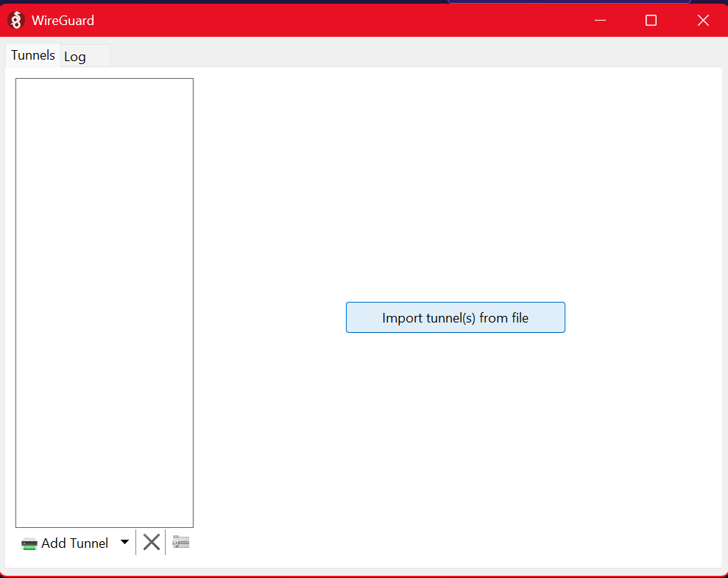Click the WireGuard title text
The height and width of the screenshot is (578, 728).
point(63,21)
